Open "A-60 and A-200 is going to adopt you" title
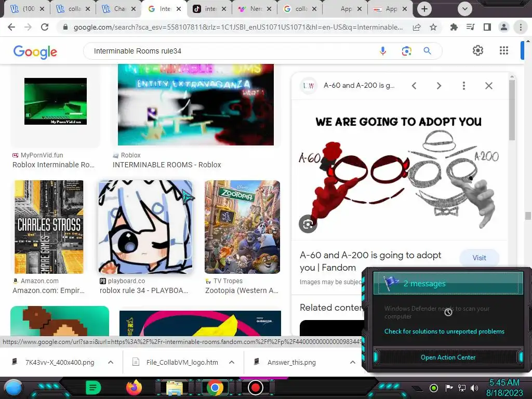 pyautogui.click(x=370, y=261)
